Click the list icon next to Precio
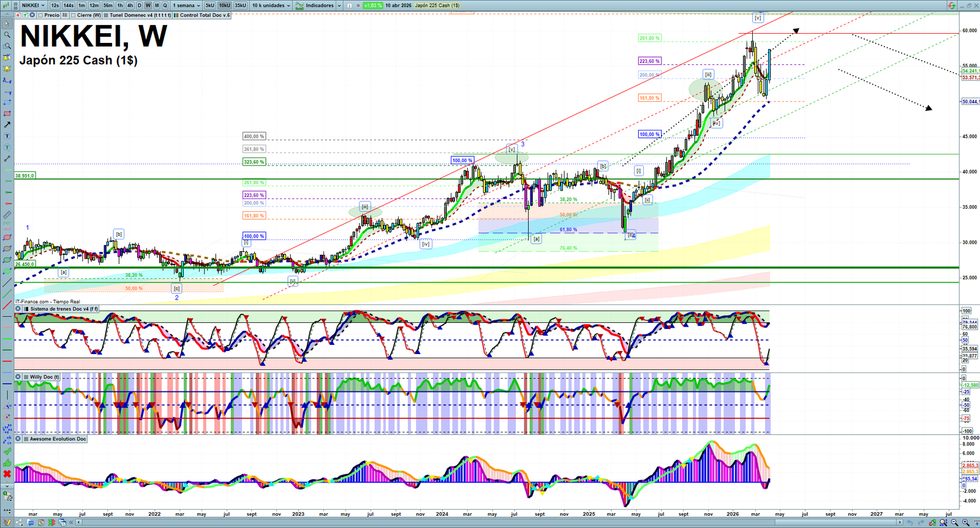Viewport: 980px width, 528px height. coord(65,15)
